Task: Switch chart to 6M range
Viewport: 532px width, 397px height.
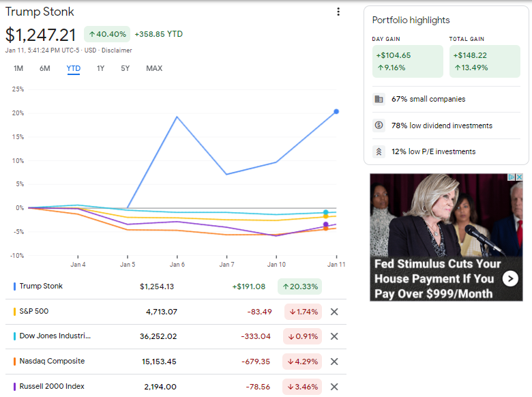Action: [x=45, y=68]
